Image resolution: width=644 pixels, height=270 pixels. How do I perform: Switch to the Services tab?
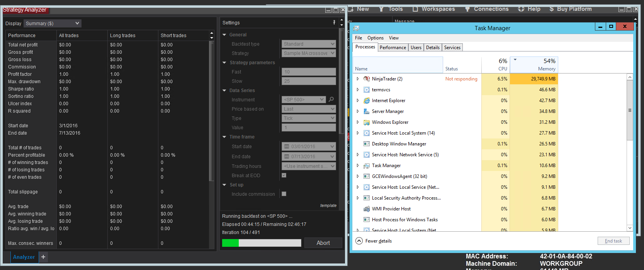pyautogui.click(x=452, y=48)
